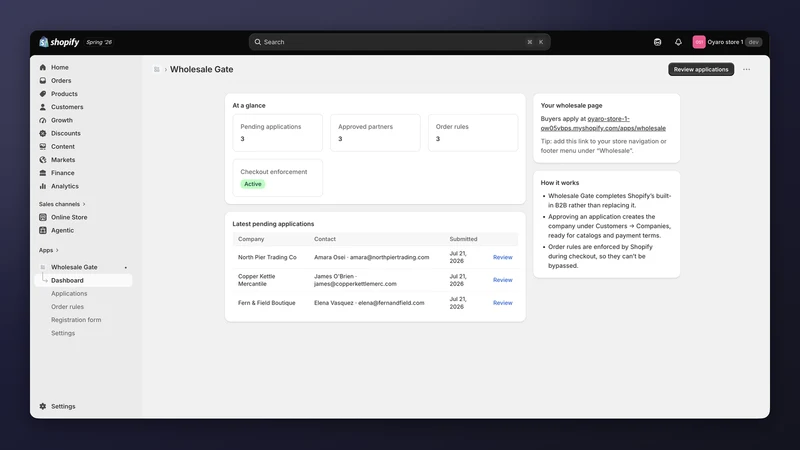Click the Shopify logo
The width and height of the screenshot is (800, 450).
[59, 42]
